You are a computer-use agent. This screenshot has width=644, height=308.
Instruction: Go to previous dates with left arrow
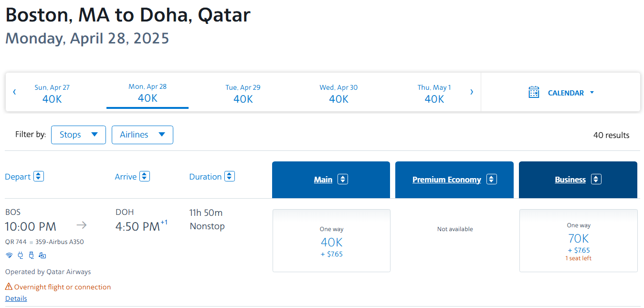[x=14, y=92]
